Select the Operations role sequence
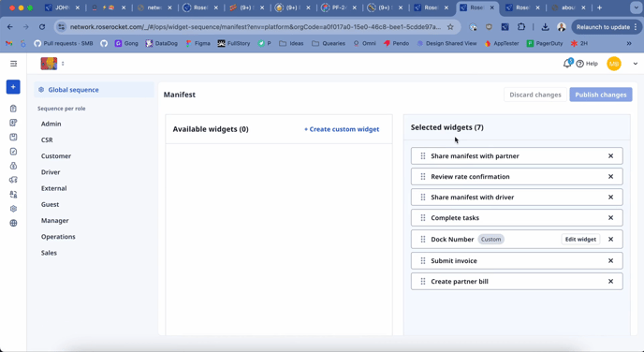This screenshot has height=352, width=644. [58, 237]
